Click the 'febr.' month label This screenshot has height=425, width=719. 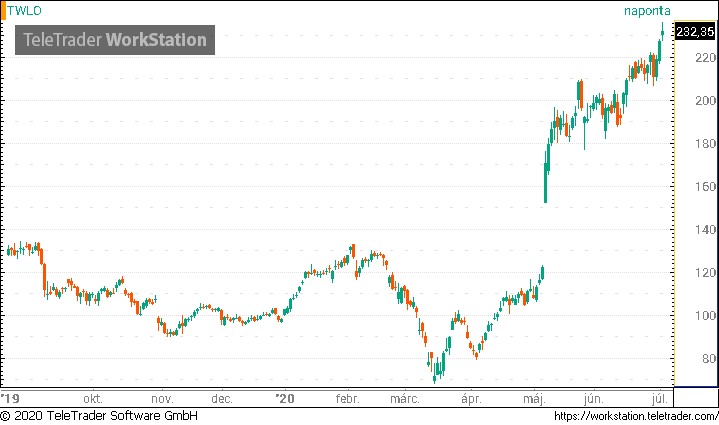click(348, 398)
